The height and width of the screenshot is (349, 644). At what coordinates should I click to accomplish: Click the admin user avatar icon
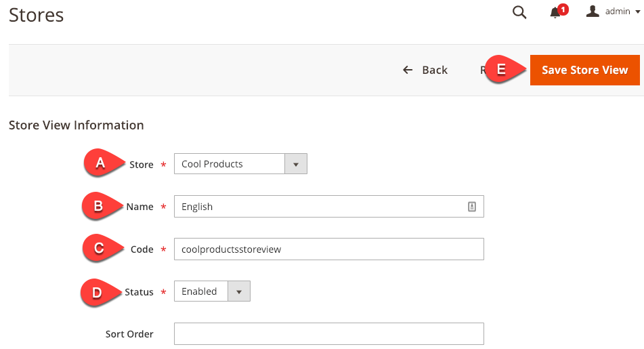[x=593, y=12]
